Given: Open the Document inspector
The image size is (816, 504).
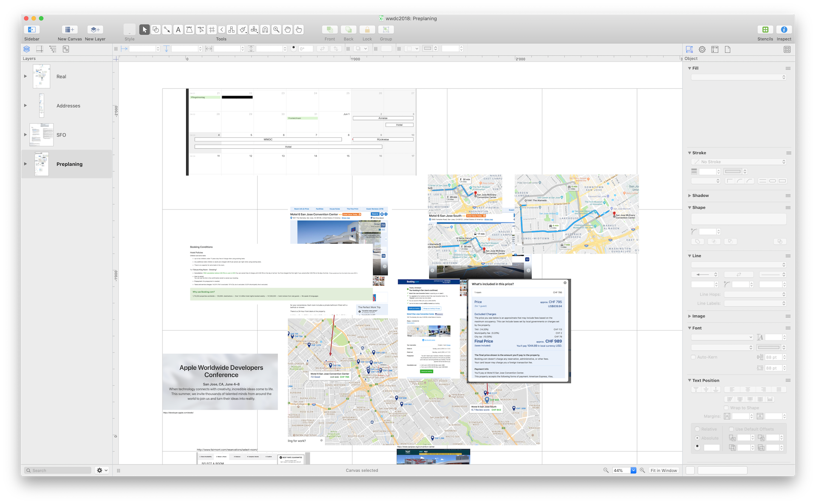Looking at the screenshot, I should [728, 49].
